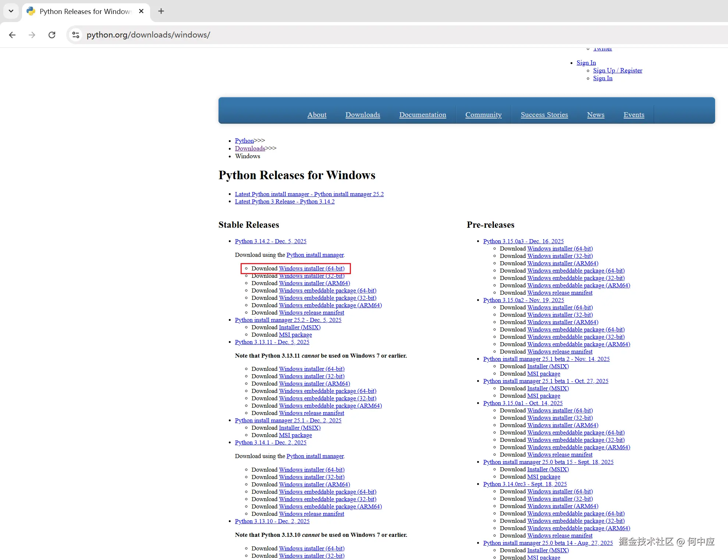
Task: Download Installer (MSIX) for install manager 25.2
Action: click(299, 327)
